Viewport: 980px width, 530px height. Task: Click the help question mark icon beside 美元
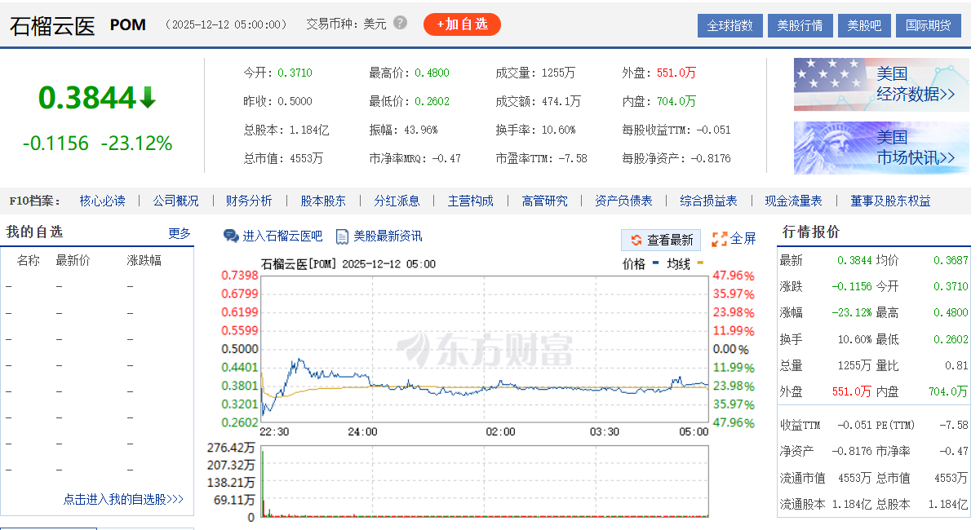click(400, 23)
